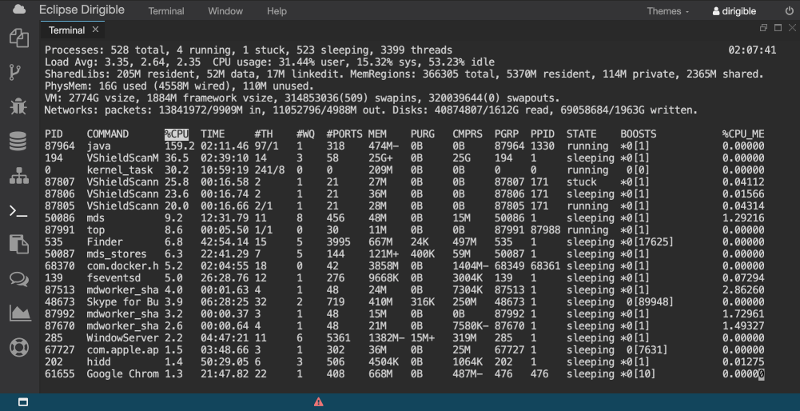Click the COMMAND column header
The image size is (800, 411).
pyautogui.click(x=108, y=134)
